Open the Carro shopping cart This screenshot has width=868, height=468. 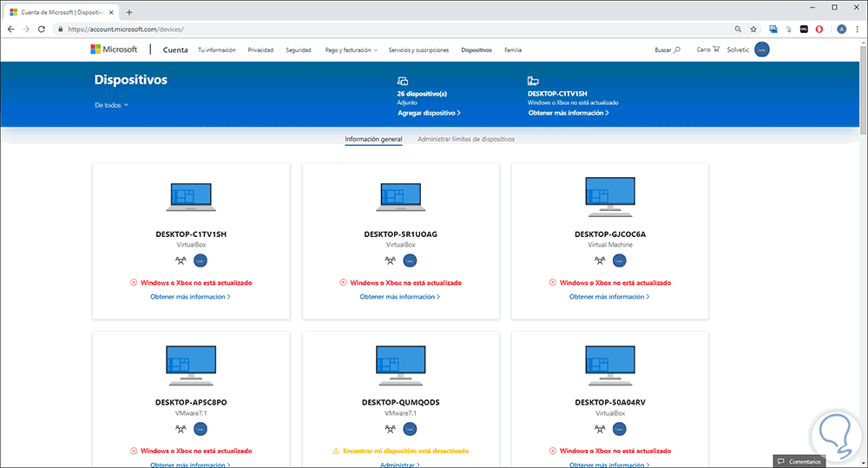pyautogui.click(x=708, y=49)
